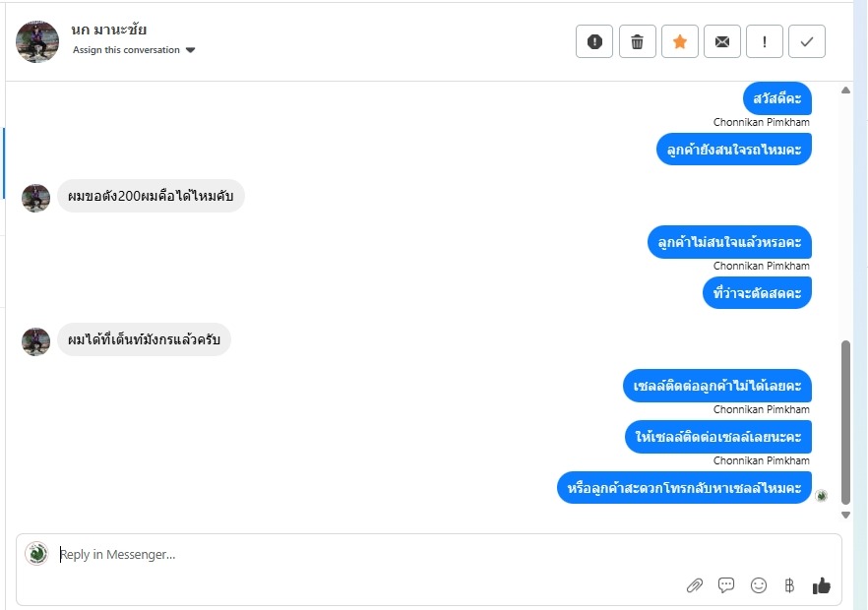
Task: Open saved replies speech bubble icon
Action: pos(726,585)
